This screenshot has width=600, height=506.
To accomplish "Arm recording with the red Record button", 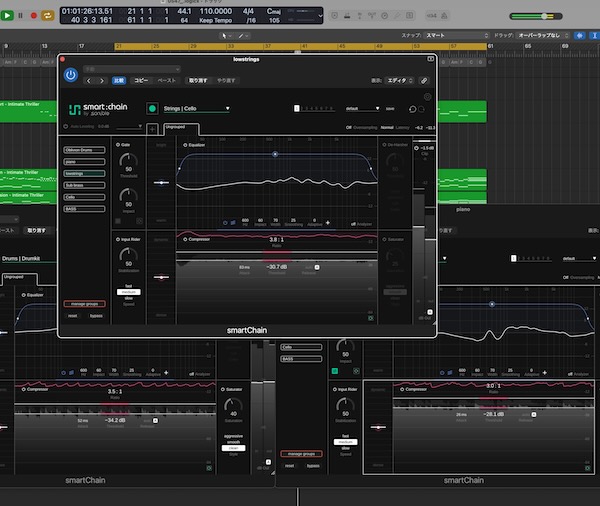I will click(34, 16).
